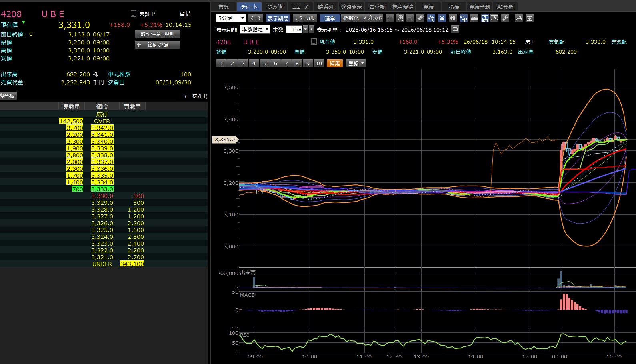Open document icon beside 東証P in left panel
Image resolution: width=636 pixels, height=364 pixels.
point(134,14)
